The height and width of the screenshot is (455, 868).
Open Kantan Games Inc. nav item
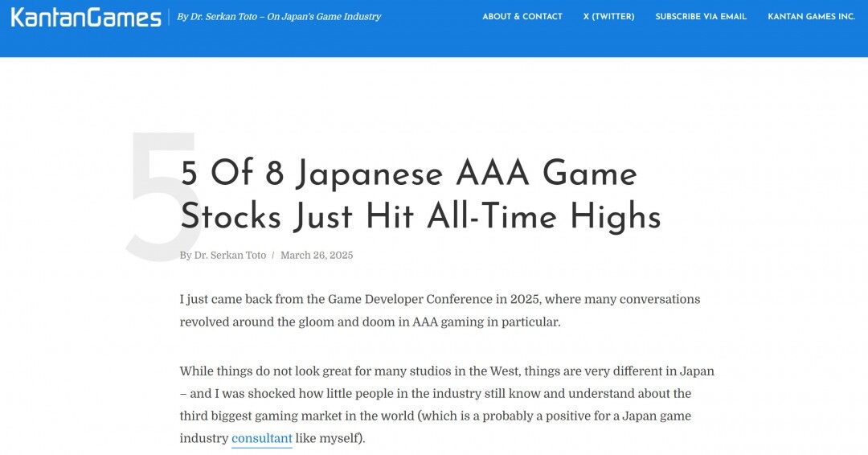pyautogui.click(x=811, y=17)
